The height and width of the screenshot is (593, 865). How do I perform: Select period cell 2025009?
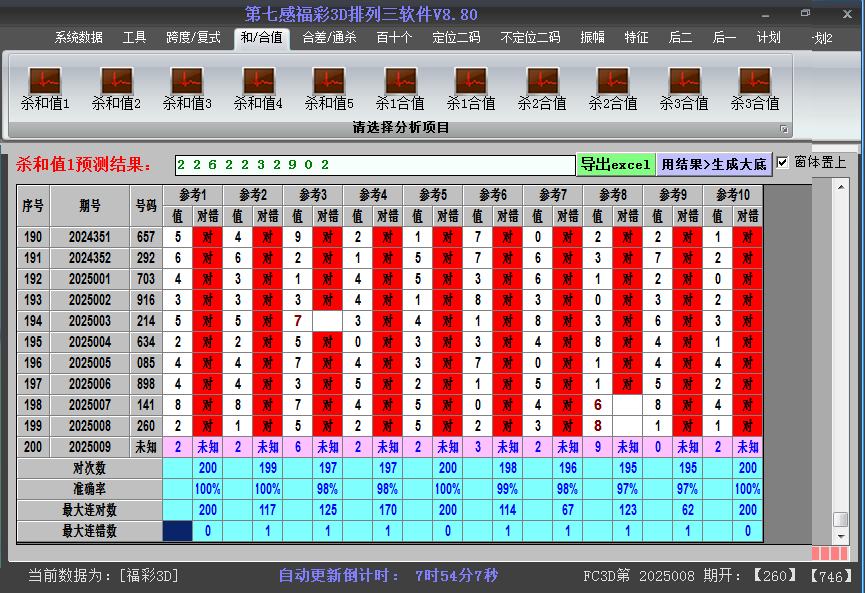(90, 447)
